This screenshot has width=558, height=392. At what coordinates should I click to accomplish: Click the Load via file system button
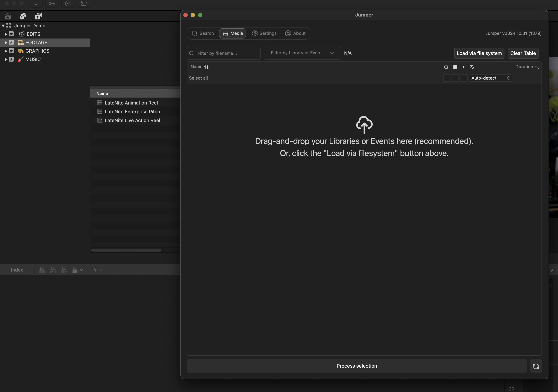[479, 53]
